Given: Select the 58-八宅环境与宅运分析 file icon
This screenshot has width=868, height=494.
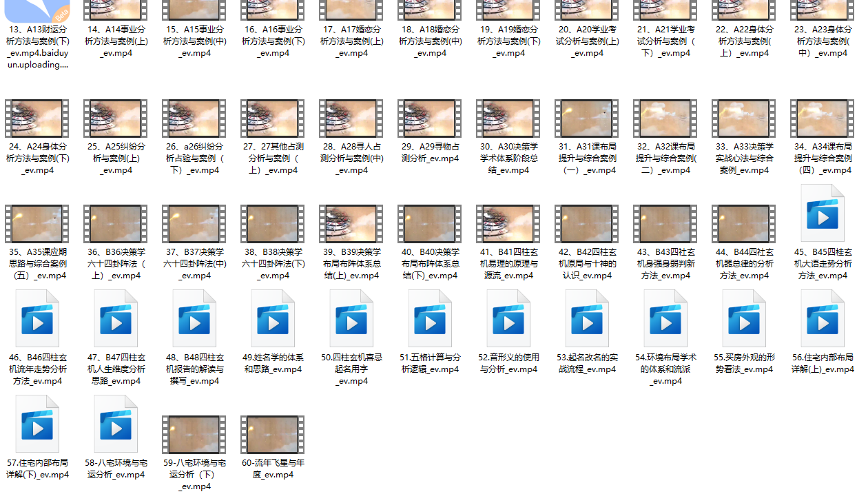Looking at the screenshot, I should [115, 424].
